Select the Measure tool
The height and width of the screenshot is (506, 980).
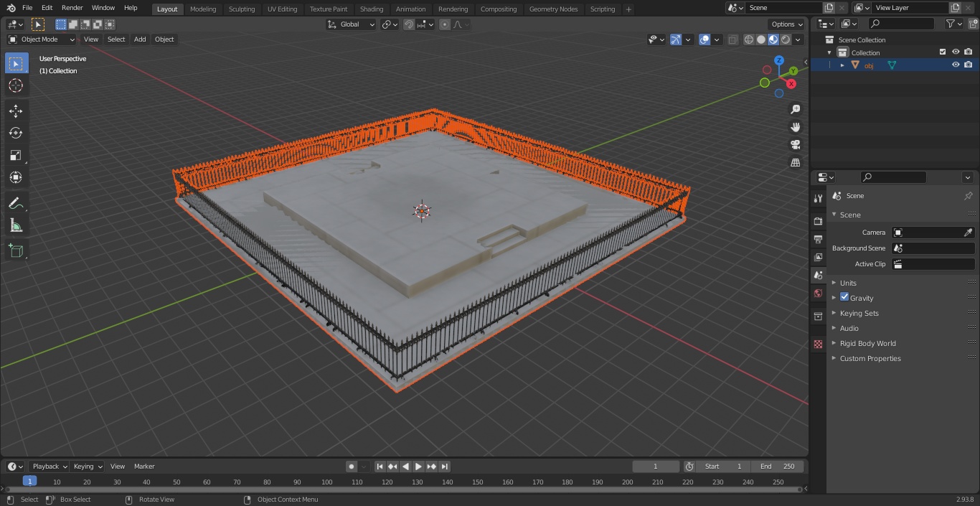[x=16, y=226]
